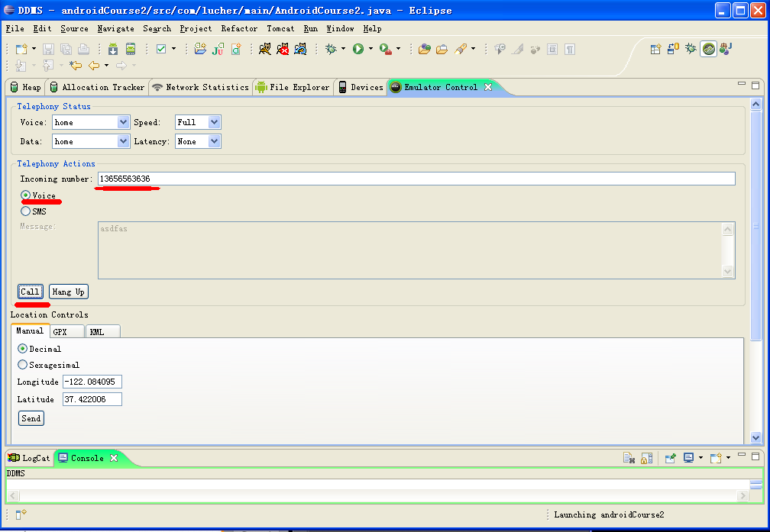The height and width of the screenshot is (532, 770).
Task: Click Run External Tools icon
Action: 386,49
